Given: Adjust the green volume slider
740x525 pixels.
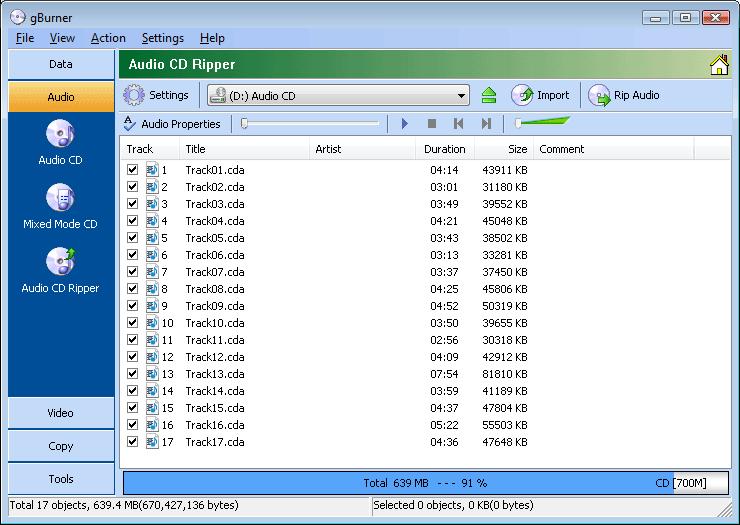Looking at the screenshot, I should click(542, 123).
